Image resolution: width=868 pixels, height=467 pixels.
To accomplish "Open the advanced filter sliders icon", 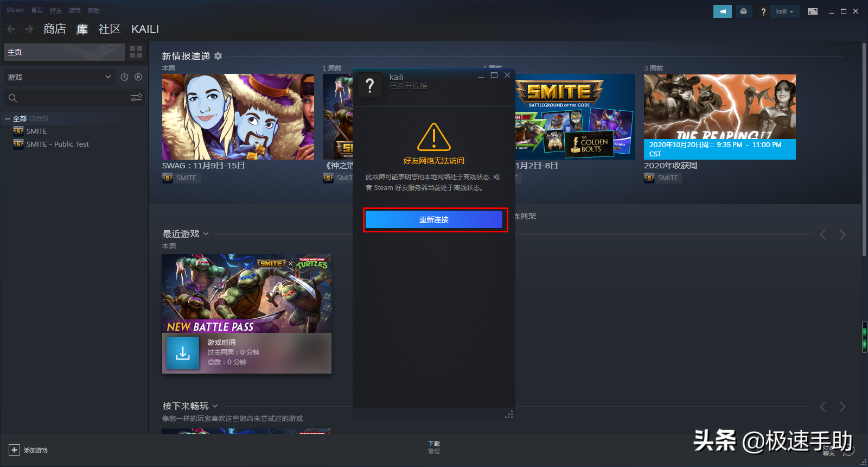I will tap(136, 98).
